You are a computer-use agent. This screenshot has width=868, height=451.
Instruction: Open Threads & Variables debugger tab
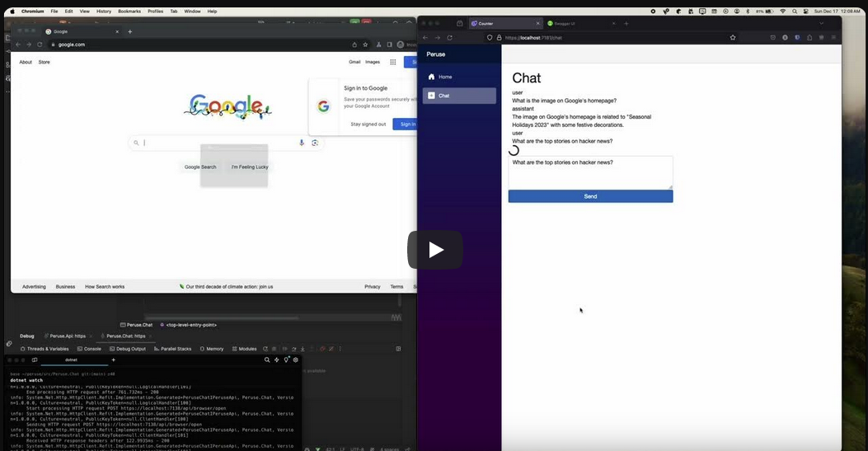click(45, 350)
